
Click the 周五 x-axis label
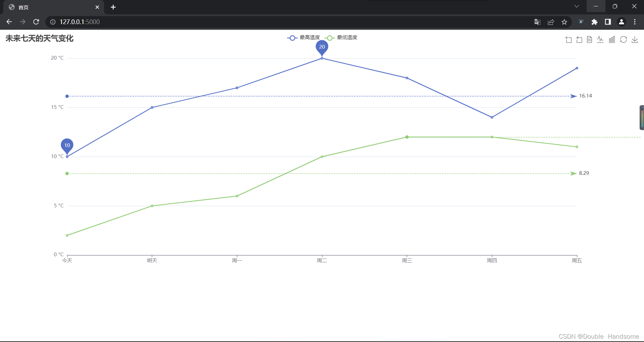tap(577, 260)
